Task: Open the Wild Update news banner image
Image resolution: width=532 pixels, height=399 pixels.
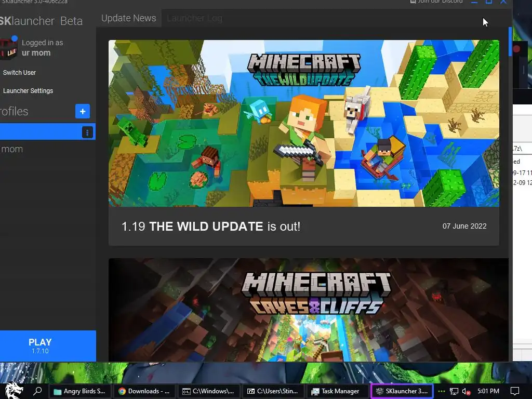Action: pos(303,124)
